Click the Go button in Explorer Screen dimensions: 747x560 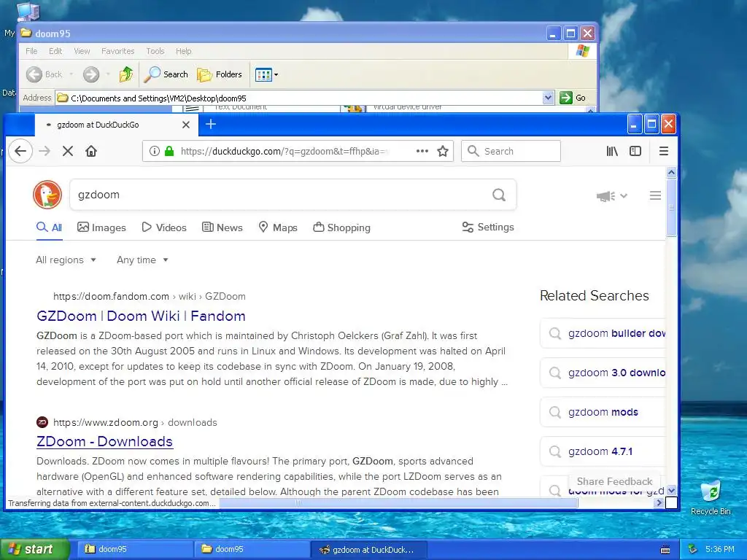click(573, 98)
